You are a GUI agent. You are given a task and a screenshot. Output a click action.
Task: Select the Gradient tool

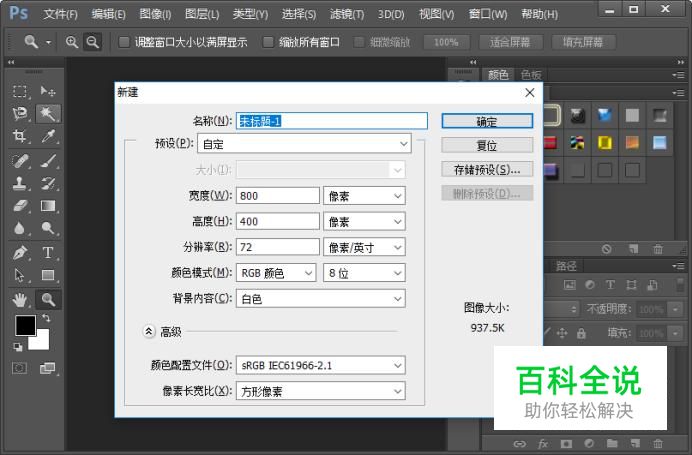tap(48, 206)
